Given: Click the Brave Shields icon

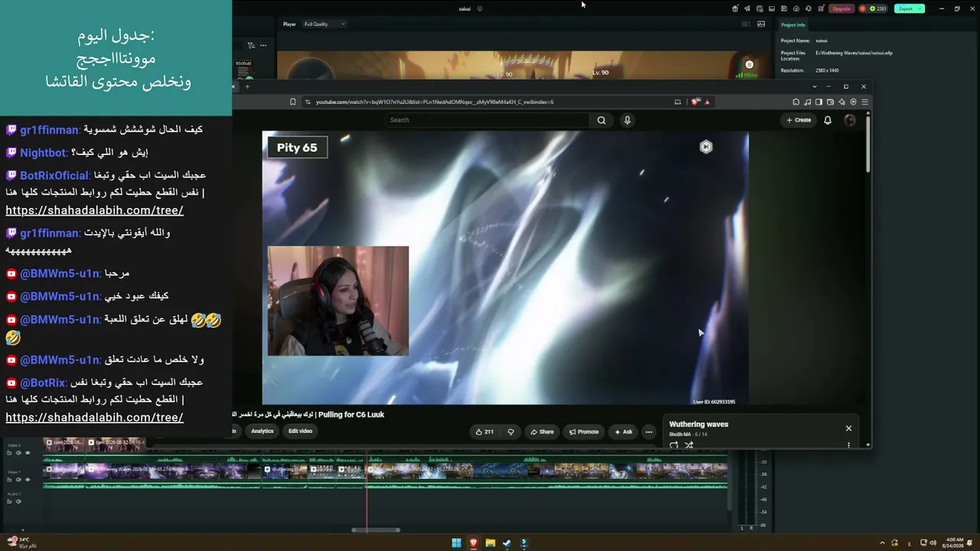Looking at the screenshot, I should tap(696, 102).
